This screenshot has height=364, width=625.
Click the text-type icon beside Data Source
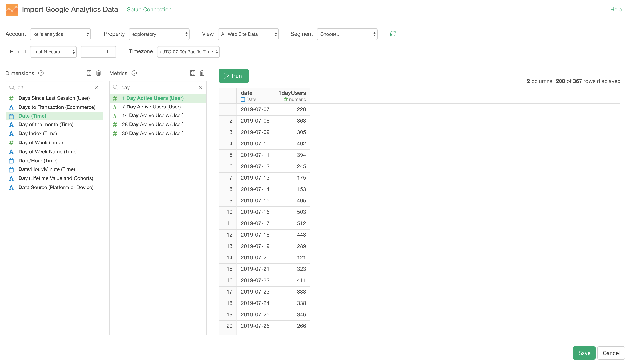coord(11,188)
